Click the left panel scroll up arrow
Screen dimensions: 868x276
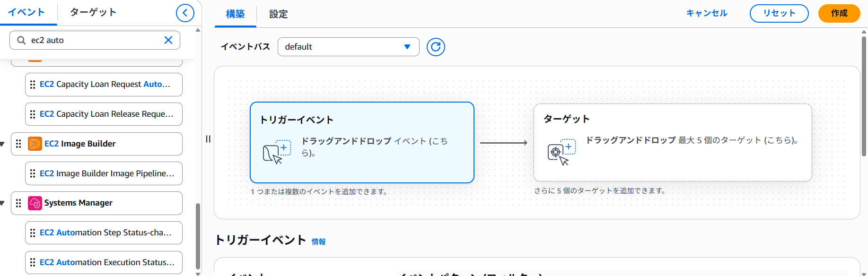[198, 30]
